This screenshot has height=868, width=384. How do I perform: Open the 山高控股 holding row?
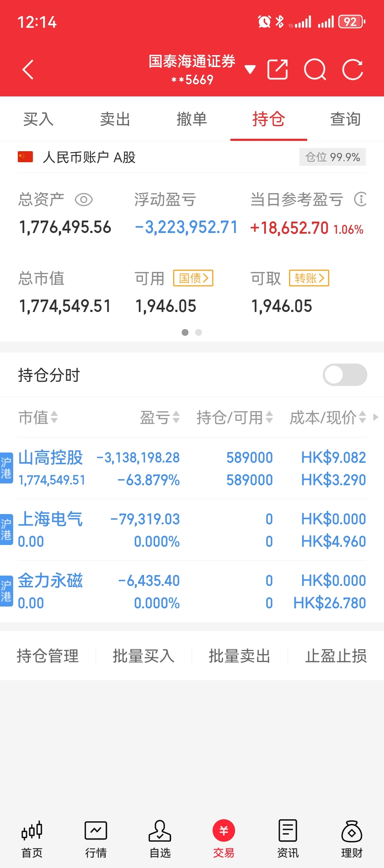pyautogui.click(x=192, y=468)
